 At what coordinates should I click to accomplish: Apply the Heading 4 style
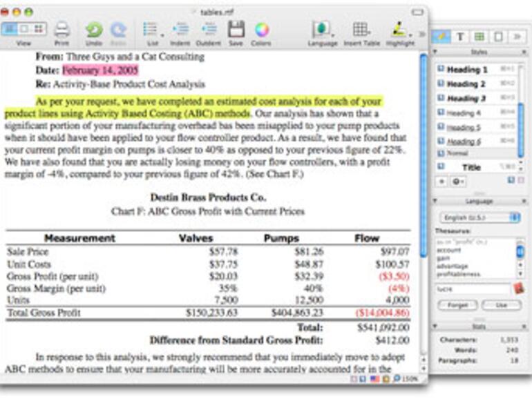pos(475,113)
